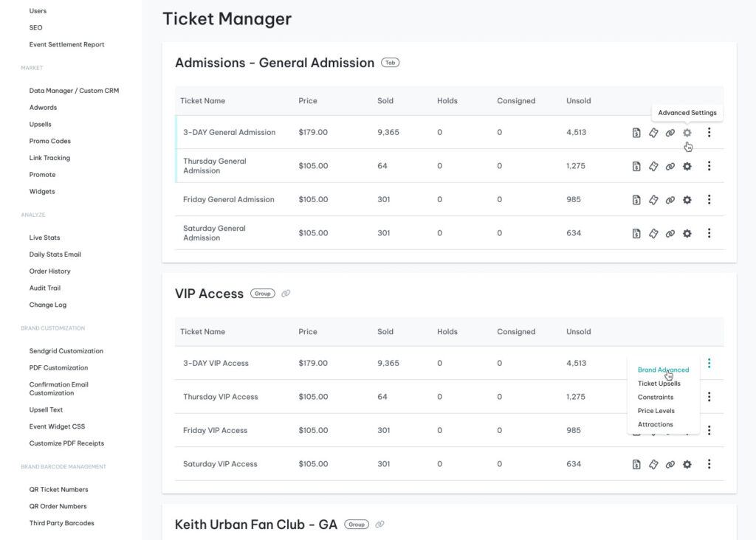The width and height of the screenshot is (756, 540).
Task: Click the link icon for Saturday General Admission
Action: 670,234
